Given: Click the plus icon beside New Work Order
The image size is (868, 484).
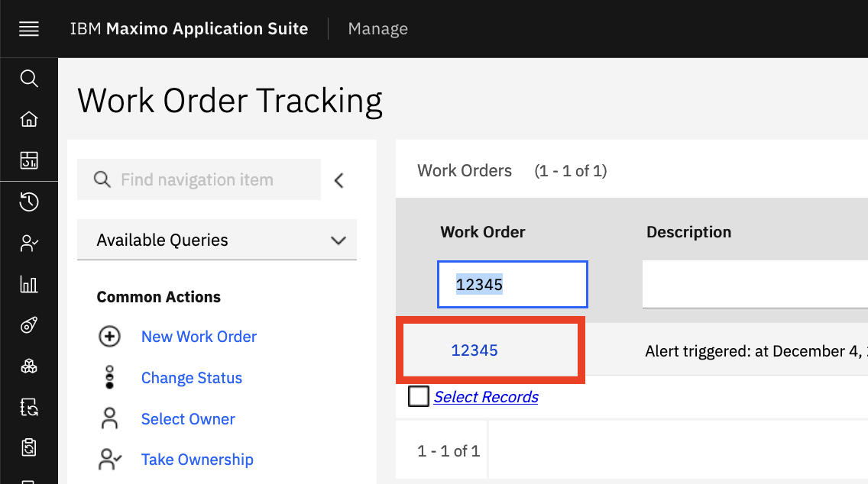Looking at the screenshot, I should (109, 337).
